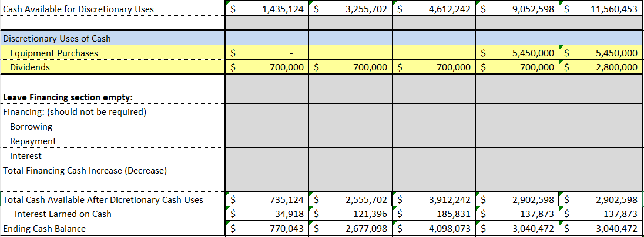Image resolution: width=644 pixels, height=237 pixels.
Task: Click the 'Ending Cash Balance' label
Action: [113, 228]
